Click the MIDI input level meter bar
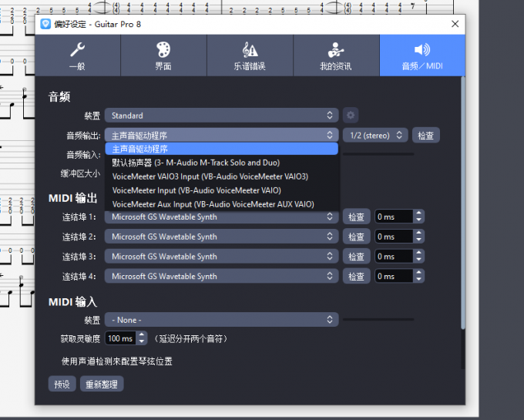The image size is (524, 420). [x=378, y=319]
